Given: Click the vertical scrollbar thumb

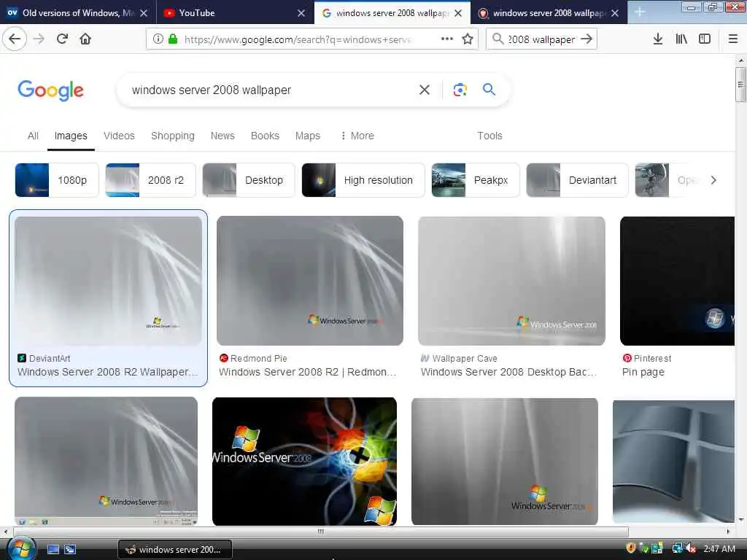Looking at the screenshot, I should pyautogui.click(x=740, y=85).
